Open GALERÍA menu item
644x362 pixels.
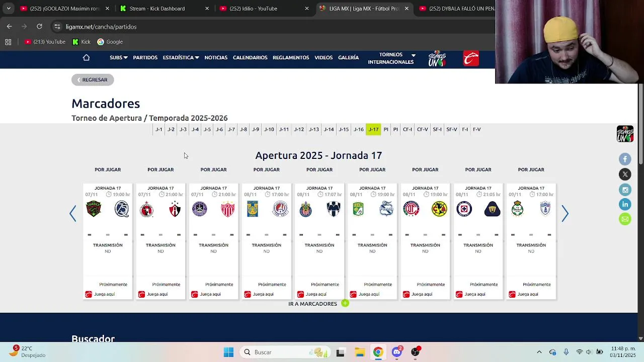click(x=348, y=58)
